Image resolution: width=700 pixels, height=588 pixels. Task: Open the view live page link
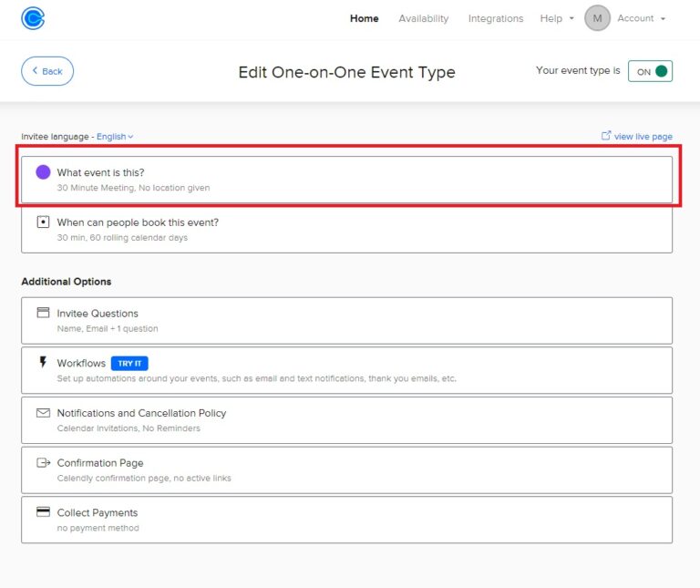(x=643, y=137)
